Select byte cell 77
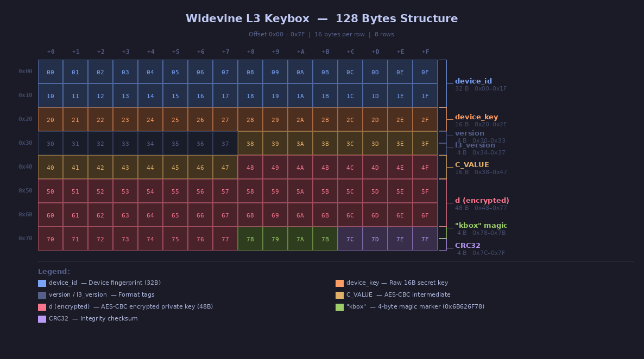 (x=225, y=239)
